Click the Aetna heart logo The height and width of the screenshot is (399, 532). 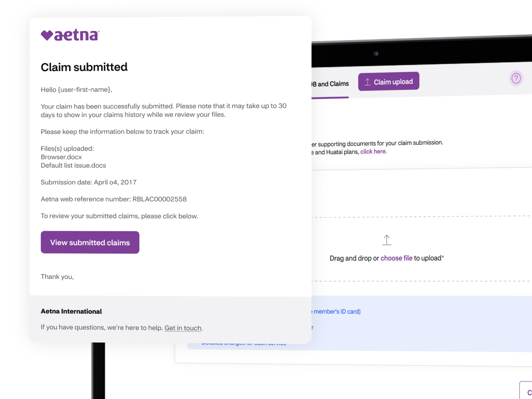[47, 34]
